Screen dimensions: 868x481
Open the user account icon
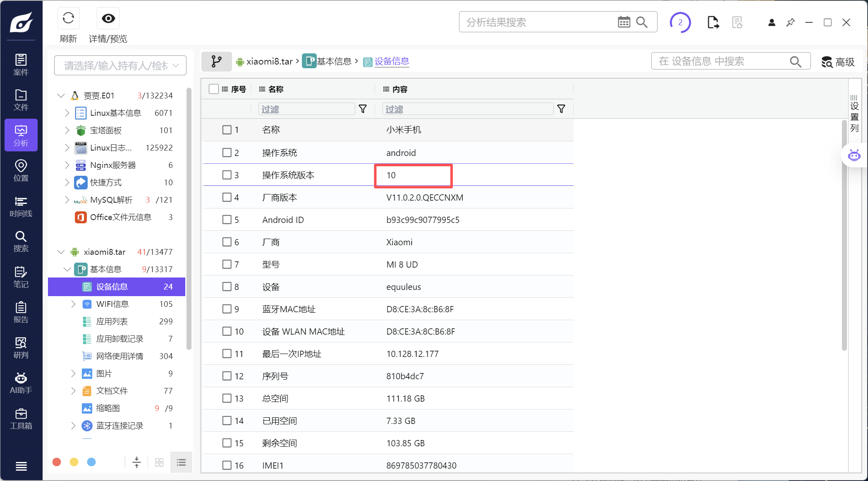pos(772,22)
